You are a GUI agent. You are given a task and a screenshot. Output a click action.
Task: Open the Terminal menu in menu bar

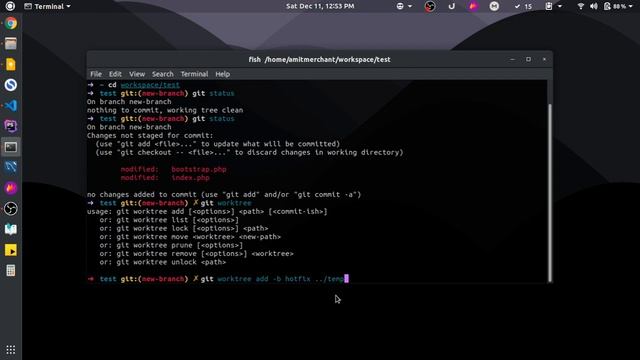pos(194,74)
